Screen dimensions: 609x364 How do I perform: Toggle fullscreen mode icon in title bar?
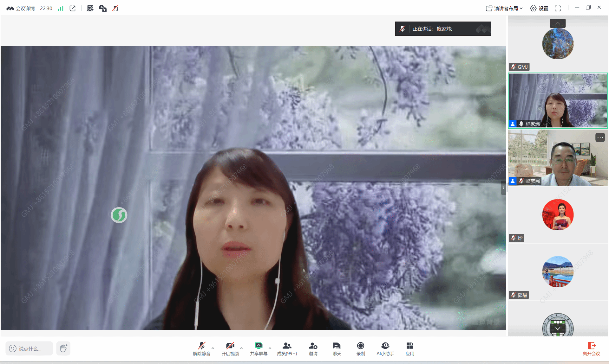(x=558, y=9)
